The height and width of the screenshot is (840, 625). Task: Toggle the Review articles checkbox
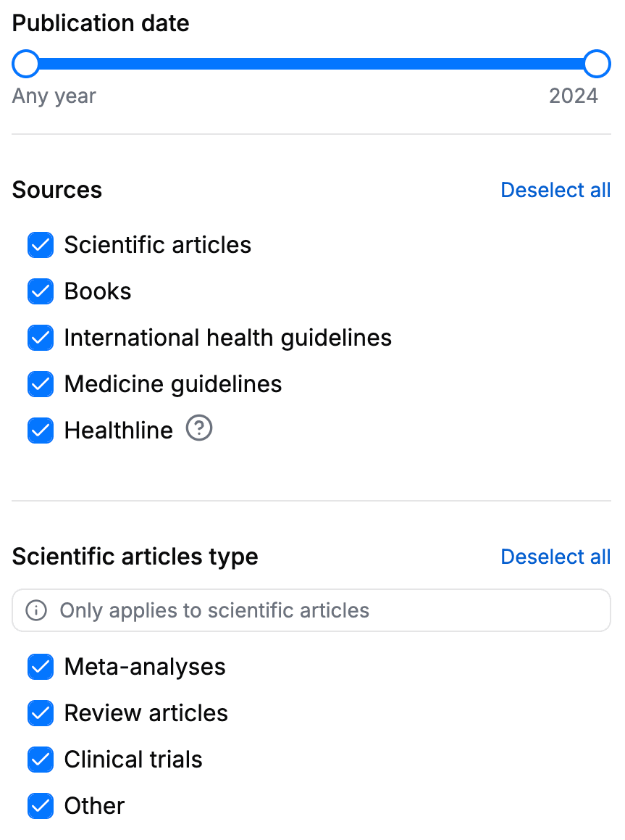(x=40, y=713)
